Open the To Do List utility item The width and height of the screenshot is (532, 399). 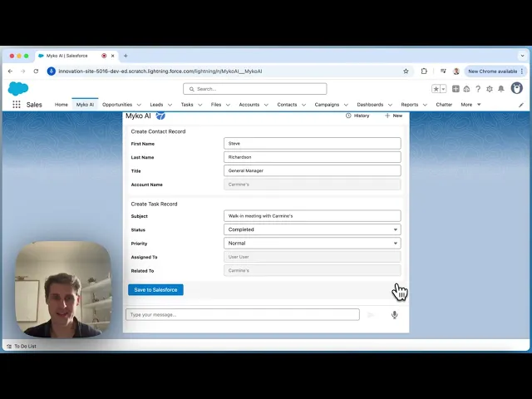[x=22, y=346]
